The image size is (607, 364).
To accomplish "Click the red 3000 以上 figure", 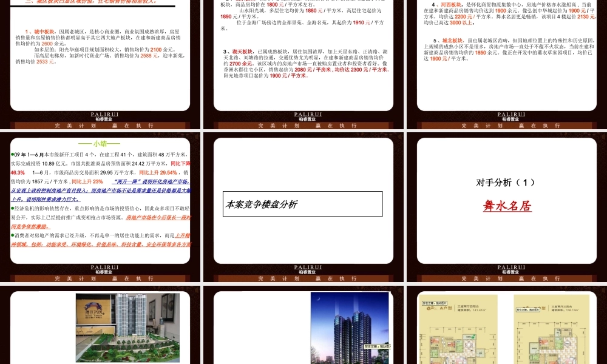I will click(461, 23).
